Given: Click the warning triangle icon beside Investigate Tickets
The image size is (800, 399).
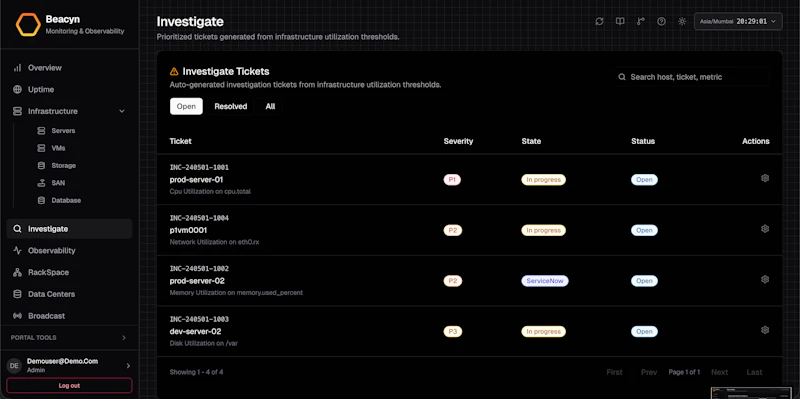Looking at the screenshot, I should point(174,71).
